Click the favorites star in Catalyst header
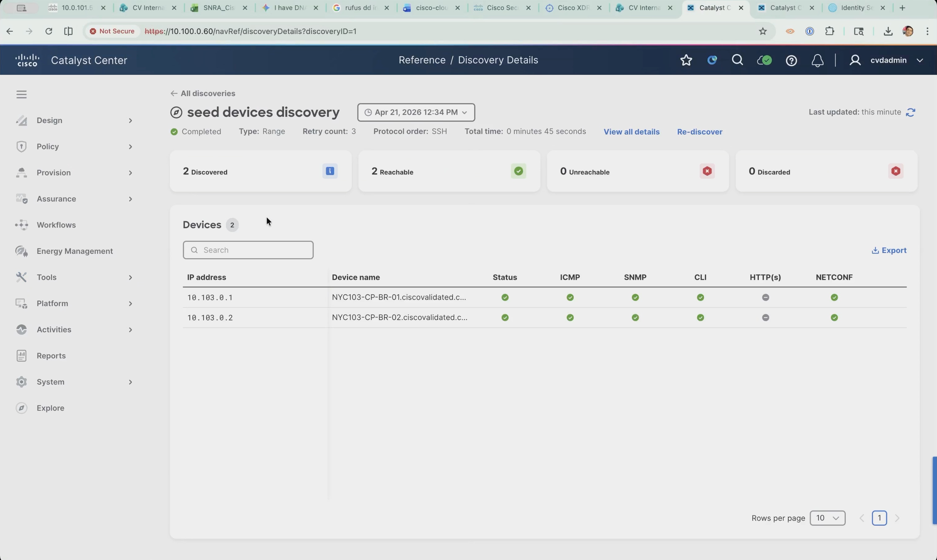The width and height of the screenshot is (937, 560). pyautogui.click(x=686, y=60)
